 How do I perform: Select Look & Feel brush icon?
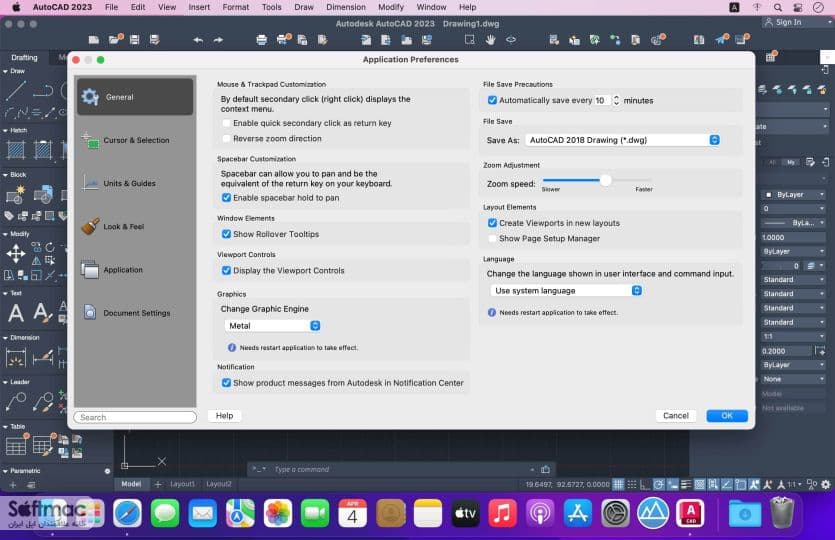pos(90,226)
